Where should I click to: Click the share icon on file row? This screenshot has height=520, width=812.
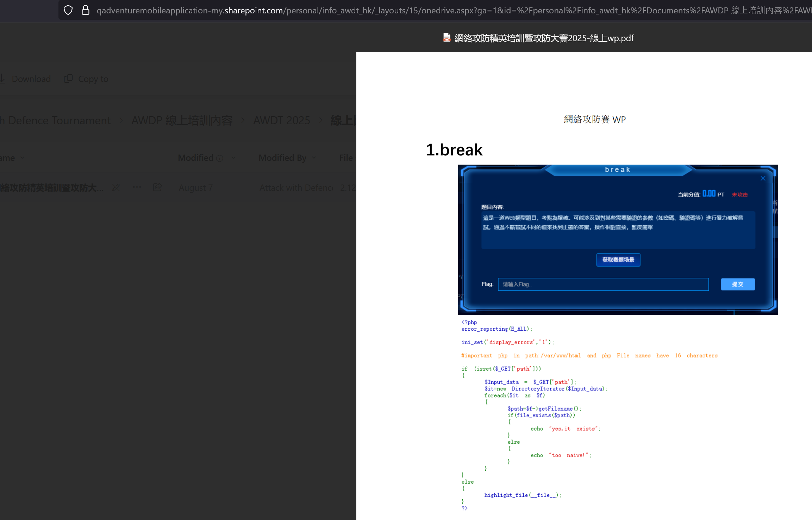point(157,187)
